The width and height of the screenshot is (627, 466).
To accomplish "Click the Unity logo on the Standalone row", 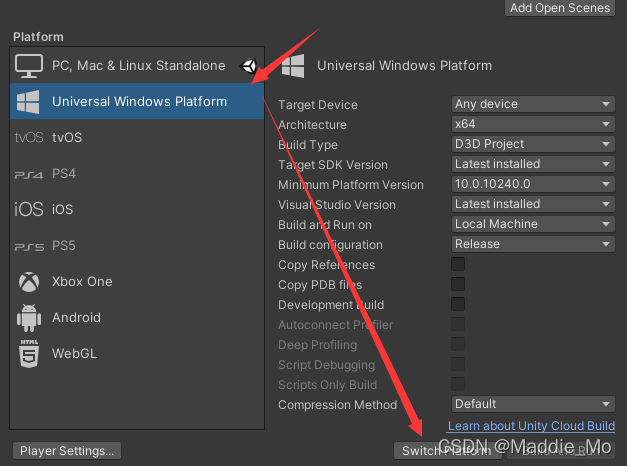I will 249,66.
